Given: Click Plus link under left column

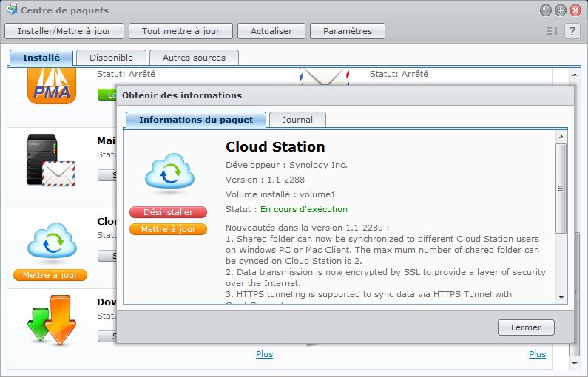Looking at the screenshot, I should pyautogui.click(x=264, y=354).
